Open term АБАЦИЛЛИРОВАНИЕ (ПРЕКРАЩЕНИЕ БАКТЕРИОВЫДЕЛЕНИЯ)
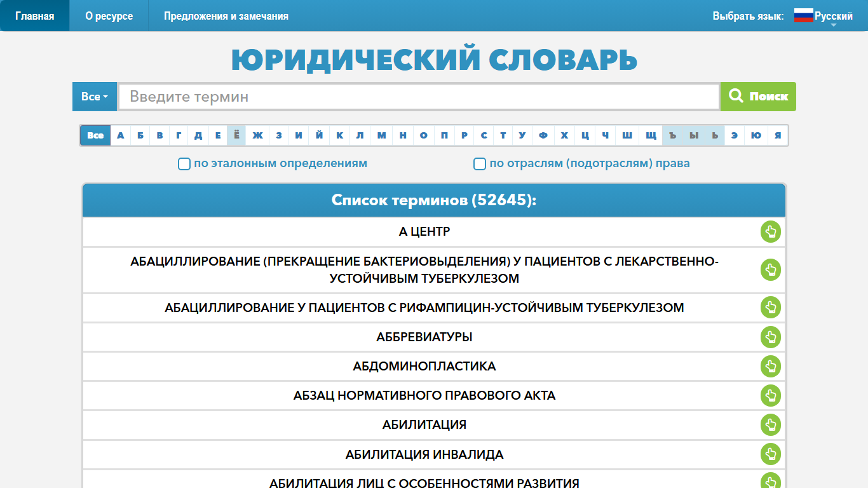Screen dimensions: 868x488 point(424,270)
